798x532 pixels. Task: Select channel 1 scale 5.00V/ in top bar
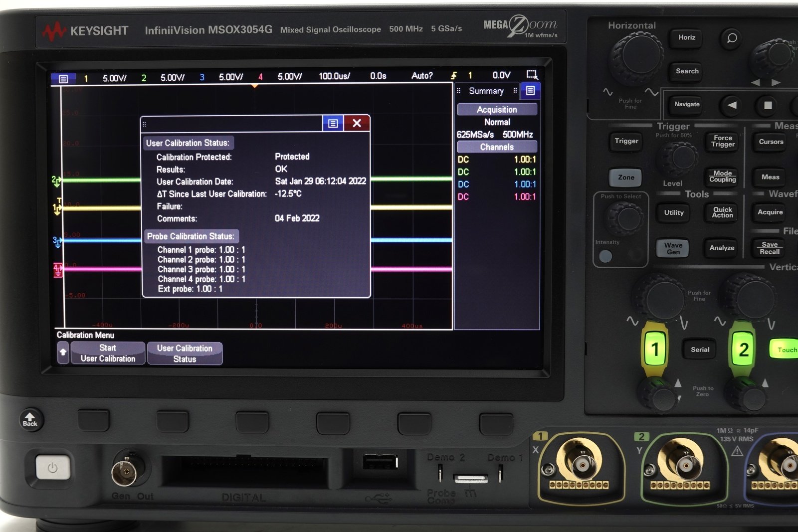[x=114, y=78]
